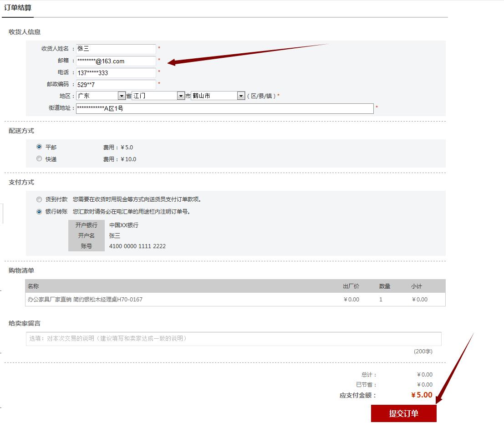This screenshot has height=428, width=504.
Task: Select 银行转账 bank transfer payment
Action: click(x=39, y=211)
